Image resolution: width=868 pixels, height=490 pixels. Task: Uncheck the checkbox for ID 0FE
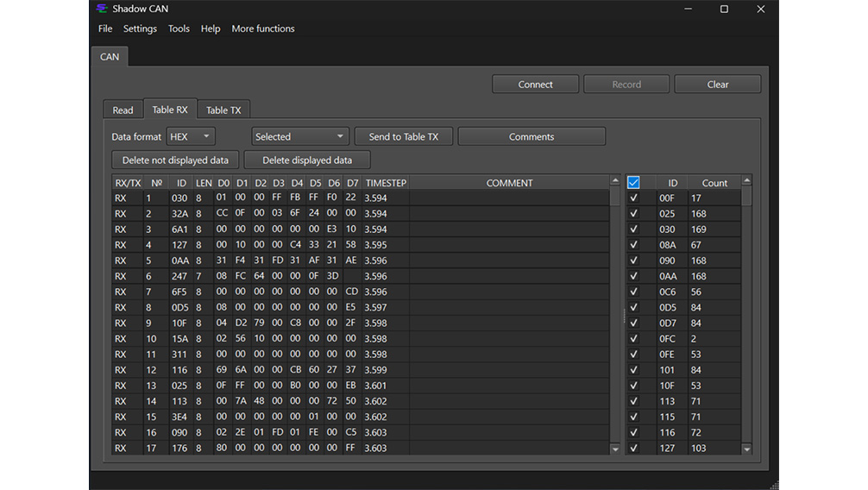tap(634, 354)
